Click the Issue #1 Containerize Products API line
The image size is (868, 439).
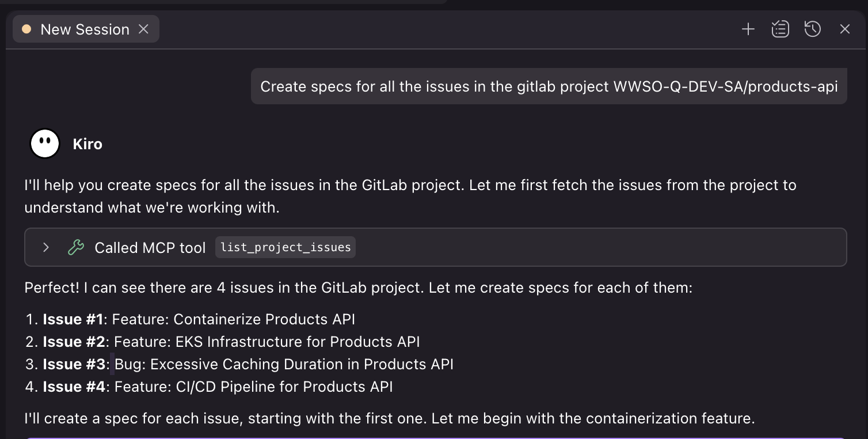click(x=199, y=319)
